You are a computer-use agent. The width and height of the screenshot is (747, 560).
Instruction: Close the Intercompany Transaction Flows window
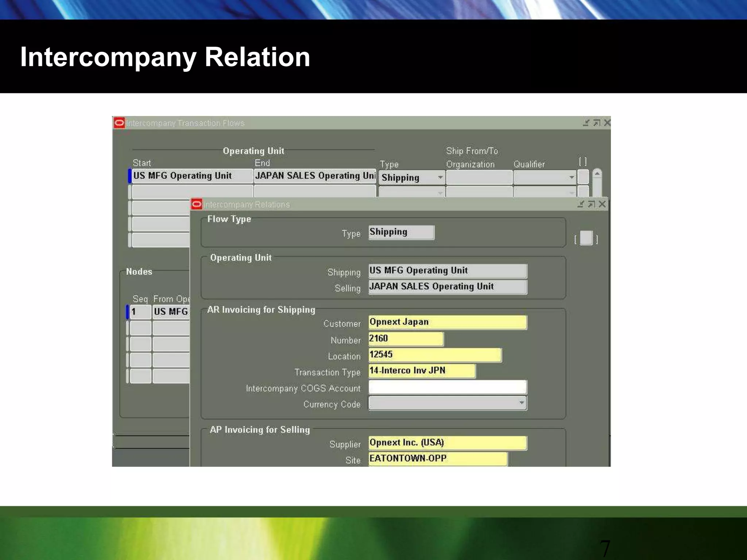coord(607,123)
